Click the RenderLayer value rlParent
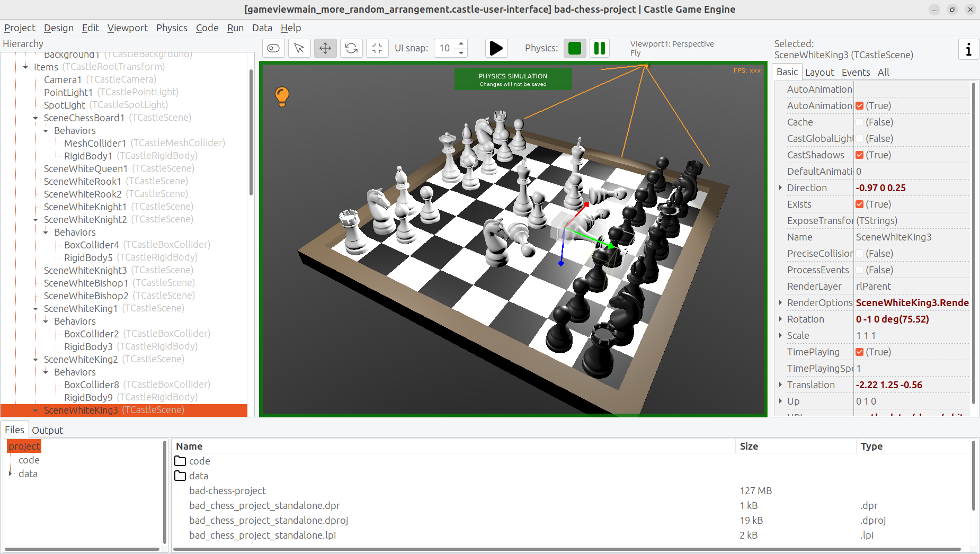The image size is (980, 554). coord(912,287)
